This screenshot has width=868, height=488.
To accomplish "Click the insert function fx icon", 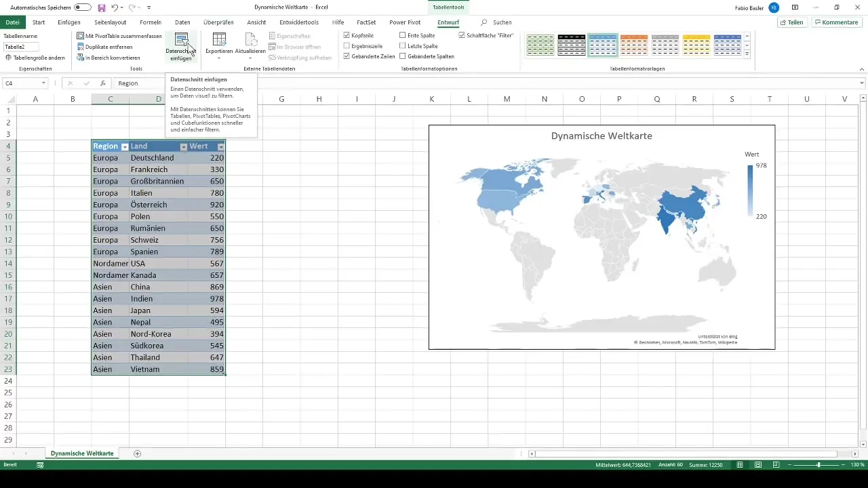I will [x=102, y=83].
